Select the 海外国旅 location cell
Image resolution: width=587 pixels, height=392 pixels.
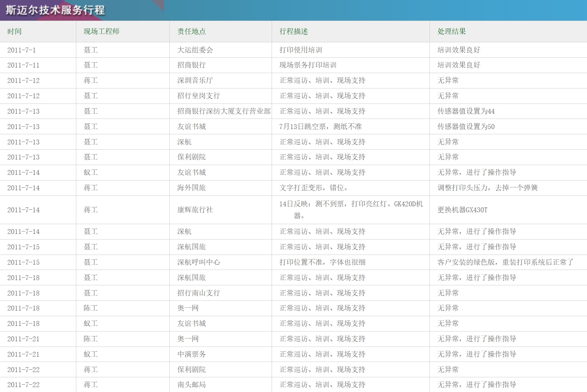click(x=191, y=188)
